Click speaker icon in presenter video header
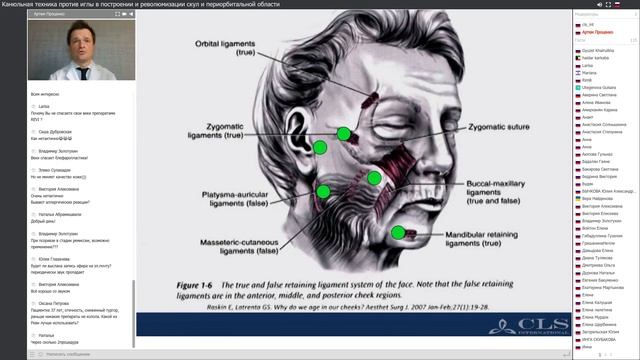 (131, 14)
